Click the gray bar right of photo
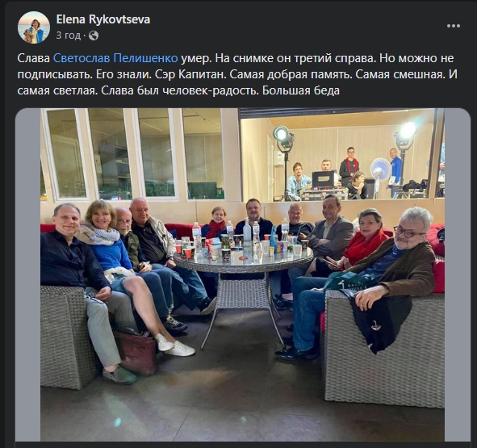Screen dimensions: 477x448 pos(458,274)
